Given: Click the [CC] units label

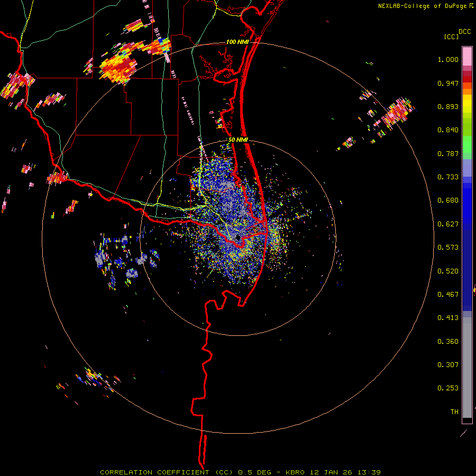Looking at the screenshot, I should point(451,36).
